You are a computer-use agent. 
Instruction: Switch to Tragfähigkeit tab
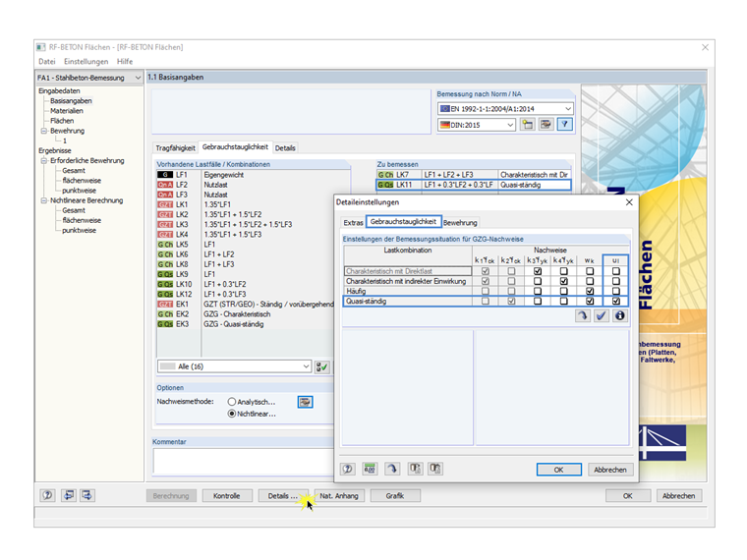[x=175, y=148]
